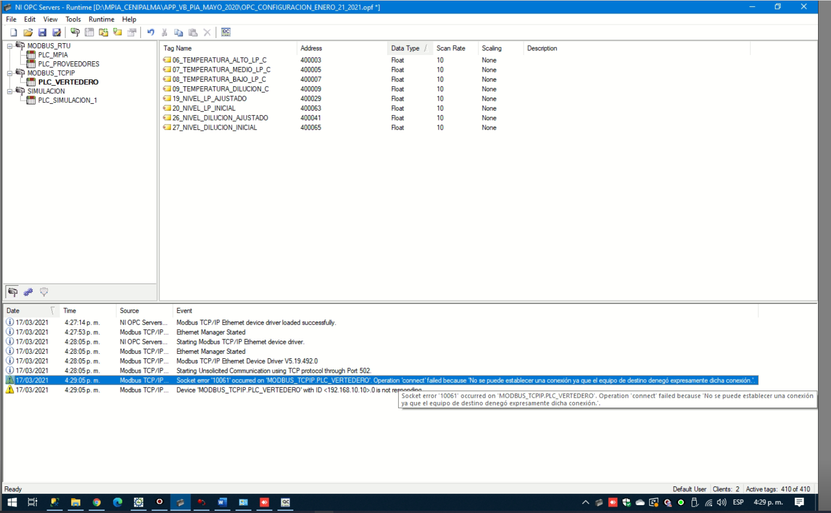Select the PLC_PROVEEDORES device
This screenshot has height=513, width=831.
pos(68,64)
